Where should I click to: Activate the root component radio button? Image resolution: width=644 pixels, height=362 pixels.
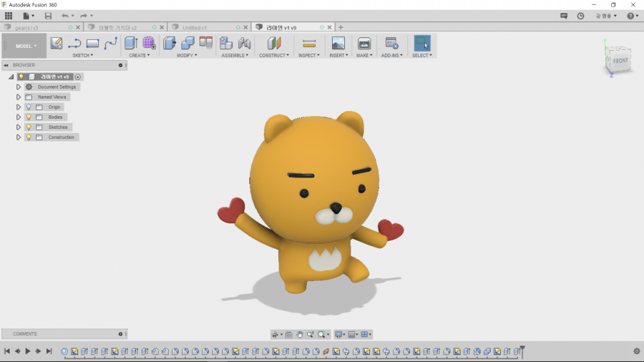coord(77,77)
